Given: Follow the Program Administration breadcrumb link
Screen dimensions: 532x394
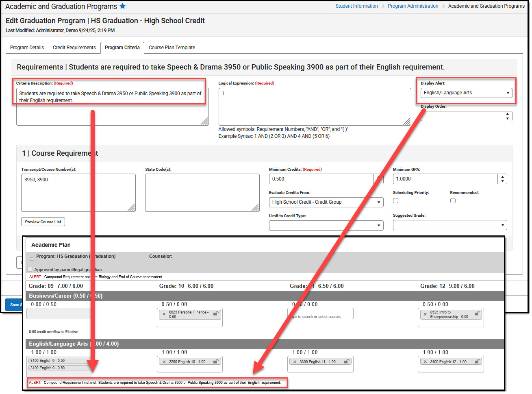Looking at the screenshot, I should (413, 6).
